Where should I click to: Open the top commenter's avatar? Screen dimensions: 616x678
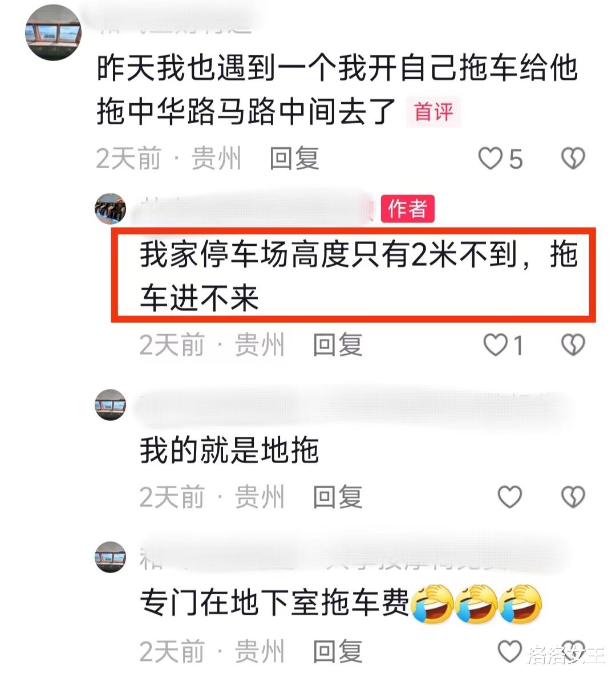pyautogui.click(x=53, y=33)
